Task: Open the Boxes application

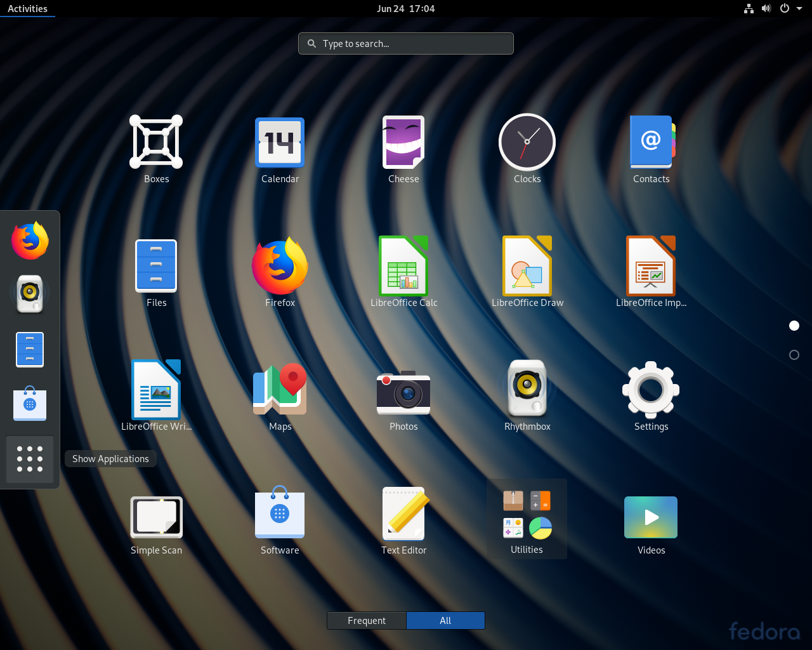Action: pyautogui.click(x=156, y=150)
